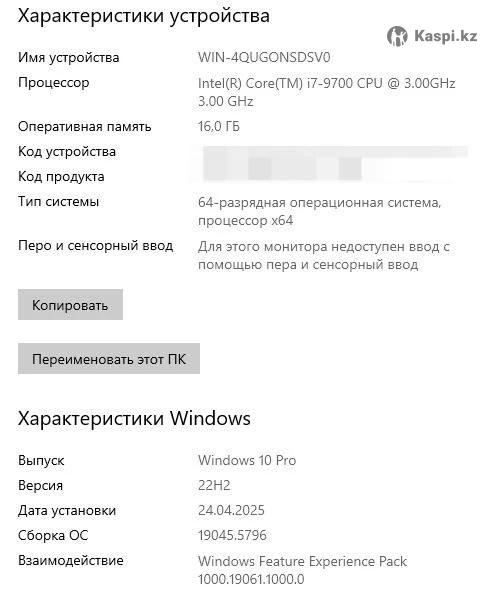This screenshot has height=598, width=497.
Task: Select the device name WIN-4QUGONSDSV0 value
Action: click(264, 58)
